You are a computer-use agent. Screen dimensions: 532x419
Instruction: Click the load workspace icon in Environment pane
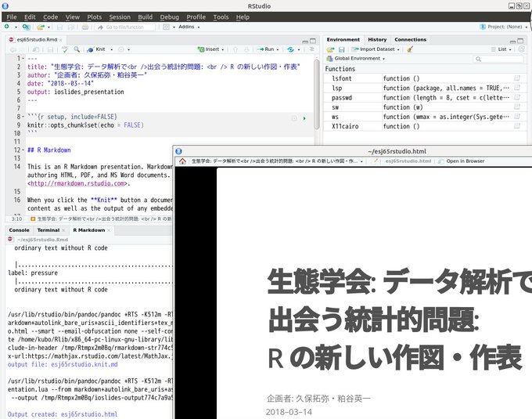pyautogui.click(x=330, y=49)
